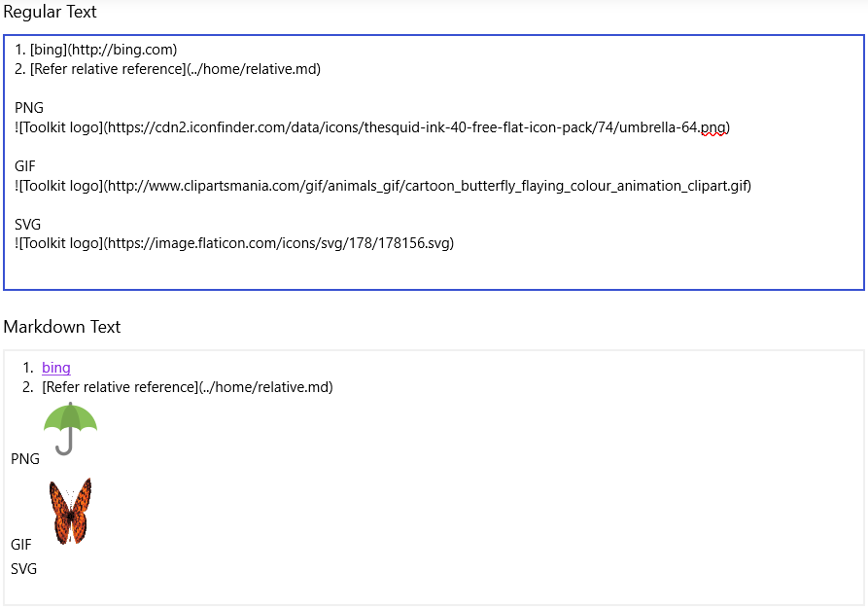Image resolution: width=868 pixels, height=608 pixels.
Task: Click the SVG caption in the preview area
Action: pos(23,568)
